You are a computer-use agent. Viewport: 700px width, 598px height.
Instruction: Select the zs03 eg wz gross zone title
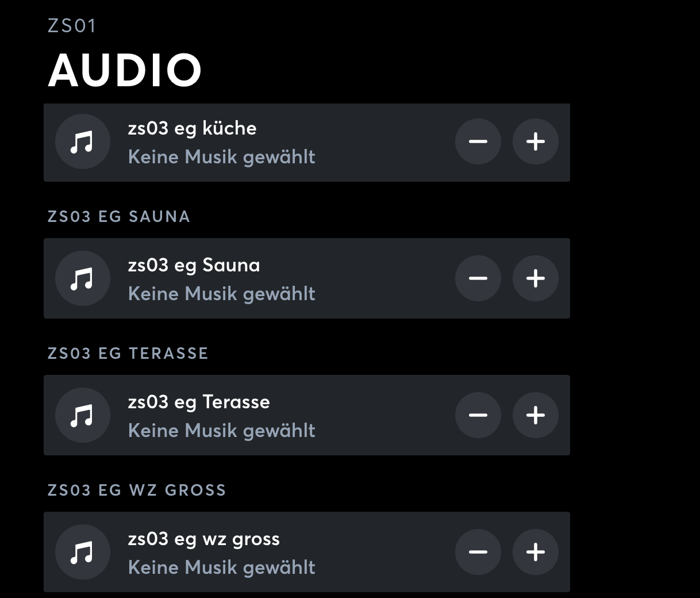click(203, 539)
